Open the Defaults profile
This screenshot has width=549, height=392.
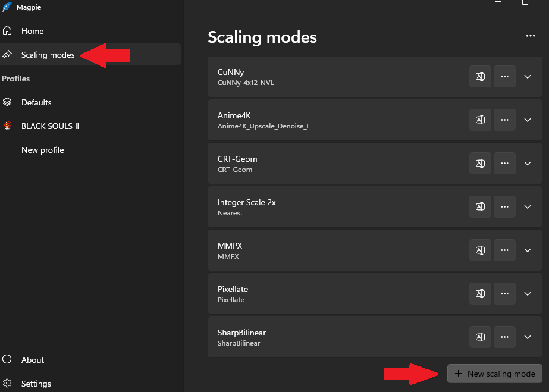tap(36, 102)
